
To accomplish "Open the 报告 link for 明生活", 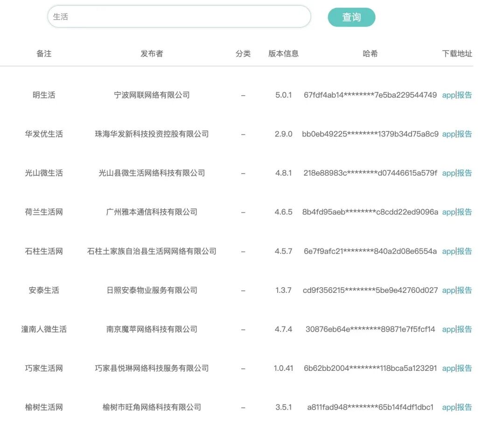I will pos(464,95).
